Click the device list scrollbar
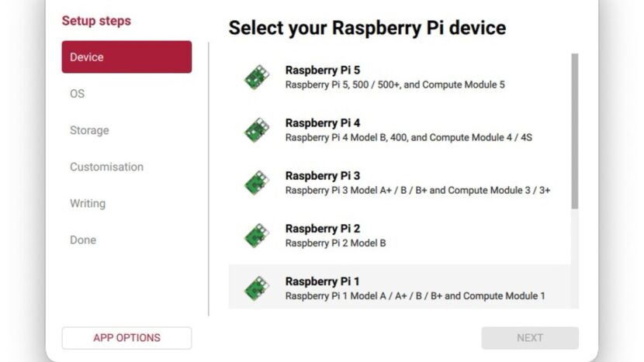Viewport: 644px width, 362px height. (x=574, y=130)
